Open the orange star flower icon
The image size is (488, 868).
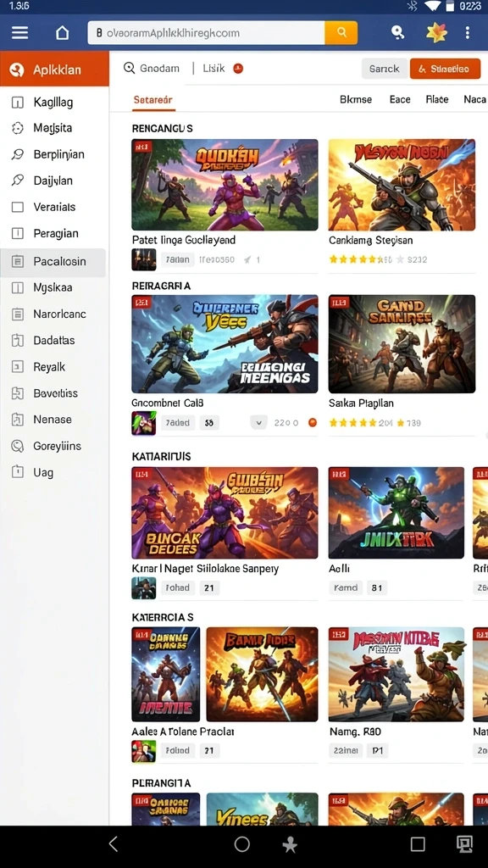(436, 33)
